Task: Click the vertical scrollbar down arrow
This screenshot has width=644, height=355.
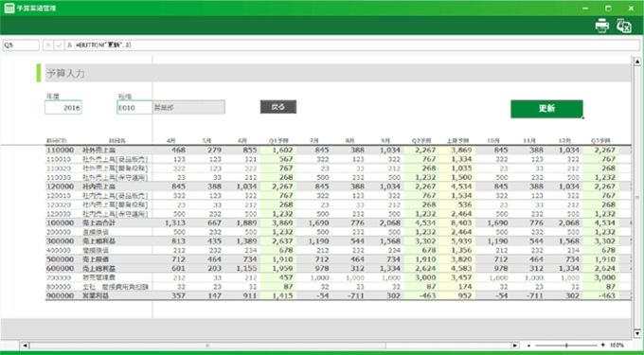Action: tap(637, 333)
